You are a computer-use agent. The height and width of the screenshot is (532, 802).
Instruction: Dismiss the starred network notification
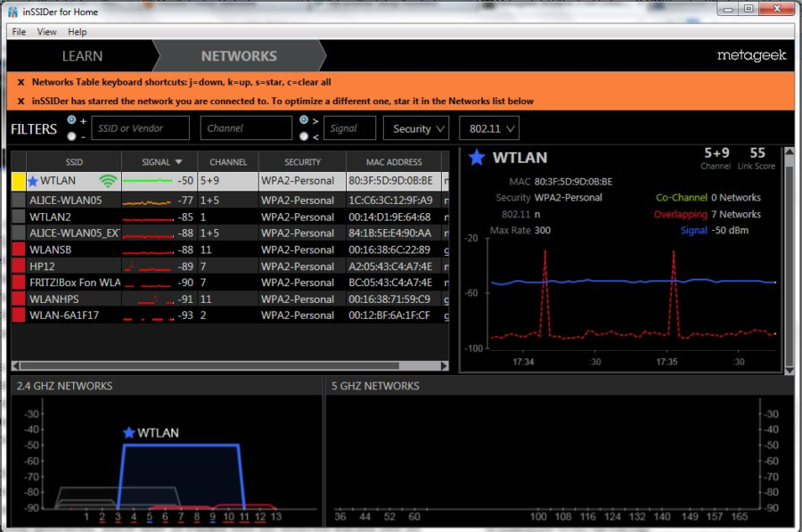[x=21, y=101]
